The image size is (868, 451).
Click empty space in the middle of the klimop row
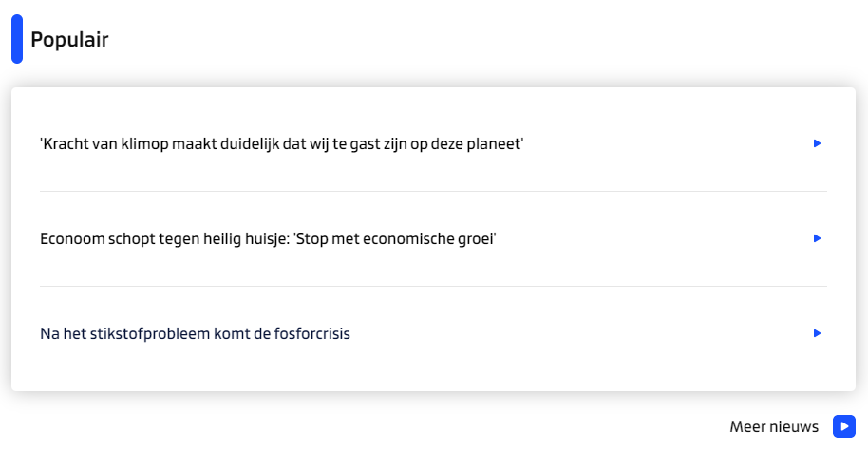coord(665,144)
